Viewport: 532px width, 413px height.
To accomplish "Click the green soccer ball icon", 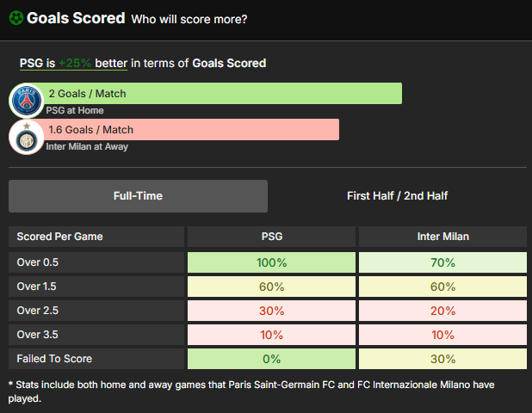I will pos(16,18).
